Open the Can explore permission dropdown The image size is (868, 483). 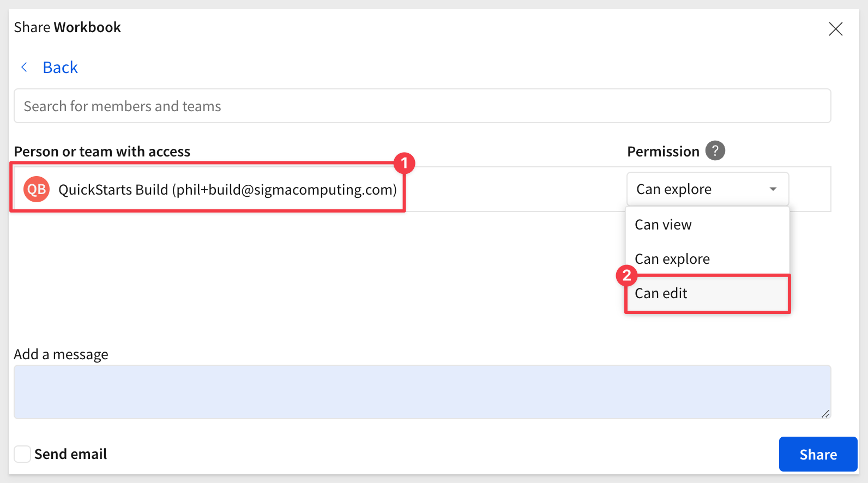tap(708, 189)
